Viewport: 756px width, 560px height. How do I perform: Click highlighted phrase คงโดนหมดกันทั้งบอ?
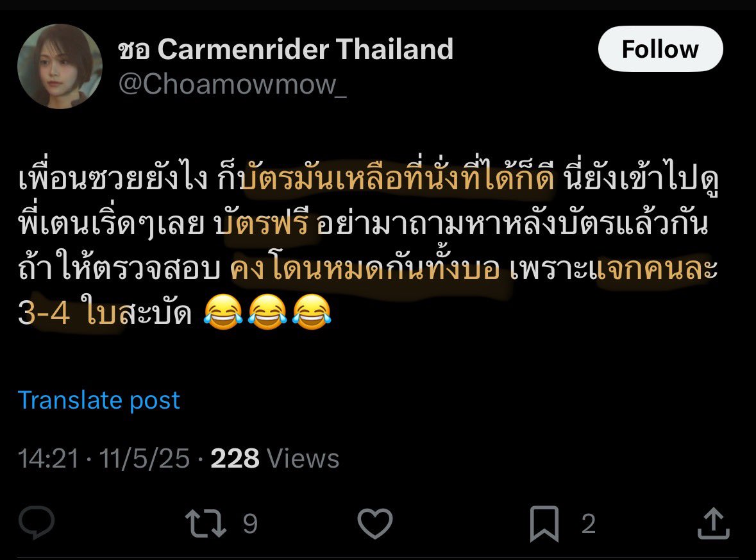click(365, 269)
